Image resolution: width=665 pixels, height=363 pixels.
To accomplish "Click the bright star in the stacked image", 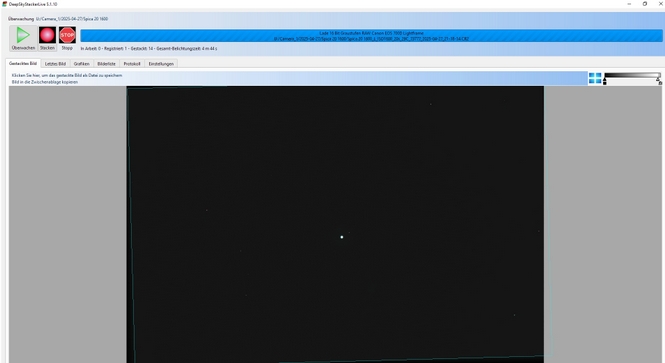I will pyautogui.click(x=342, y=237).
